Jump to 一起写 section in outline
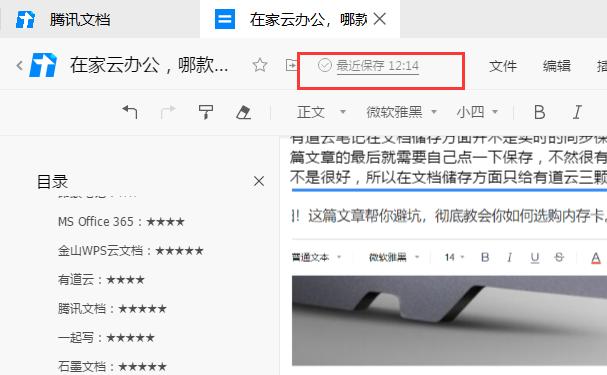This screenshot has width=607, height=375. tap(106, 338)
